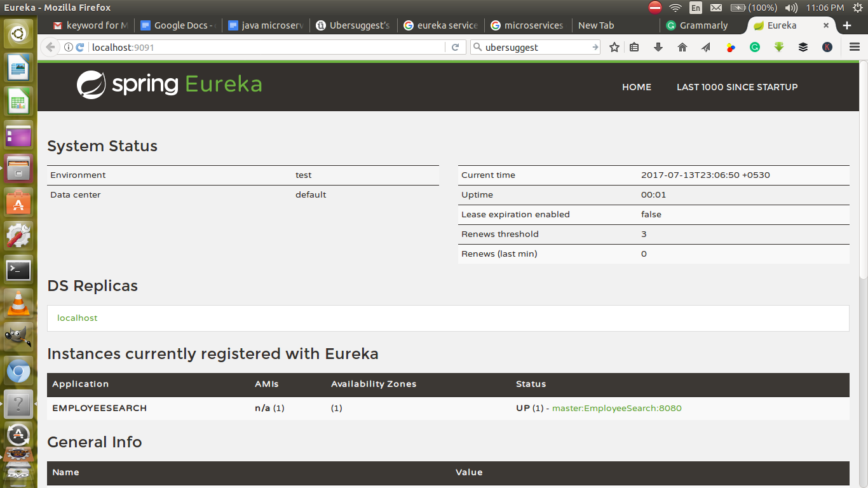Select the EMPLOYEESEARCH application cell
This screenshot has width=868, height=488.
99,408
